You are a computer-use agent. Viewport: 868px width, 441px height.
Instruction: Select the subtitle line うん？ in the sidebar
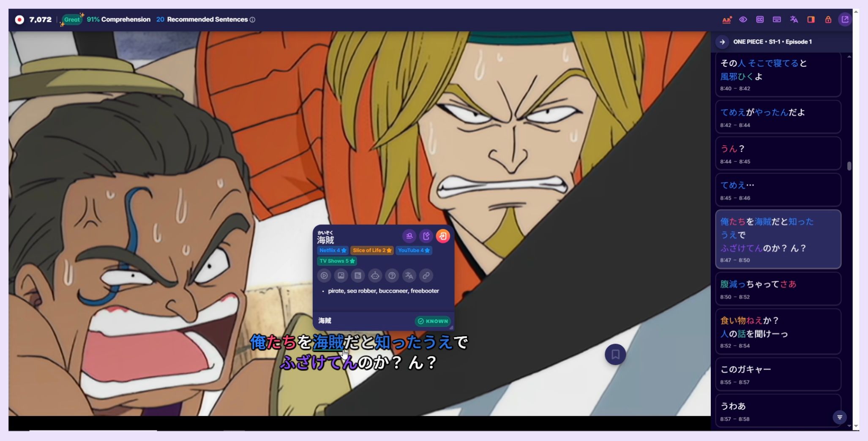pos(778,153)
